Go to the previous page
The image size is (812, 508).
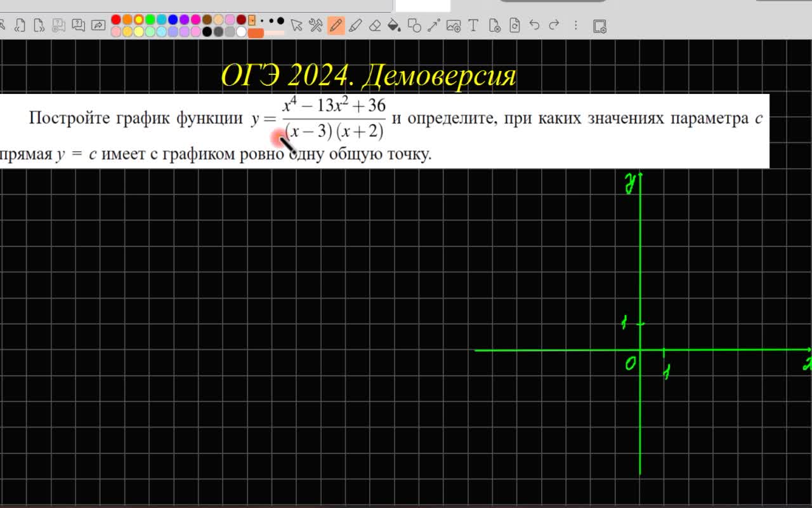tap(20, 25)
